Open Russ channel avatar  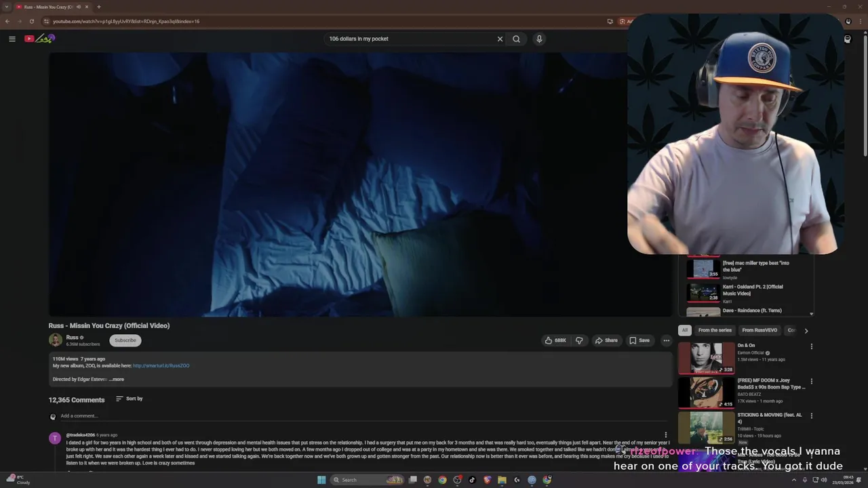tap(56, 340)
